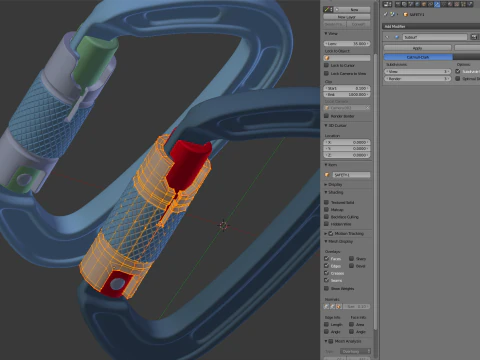The height and width of the screenshot is (360, 480).
Task: Enable Optimal Display option checkbox
Action: 458,79
